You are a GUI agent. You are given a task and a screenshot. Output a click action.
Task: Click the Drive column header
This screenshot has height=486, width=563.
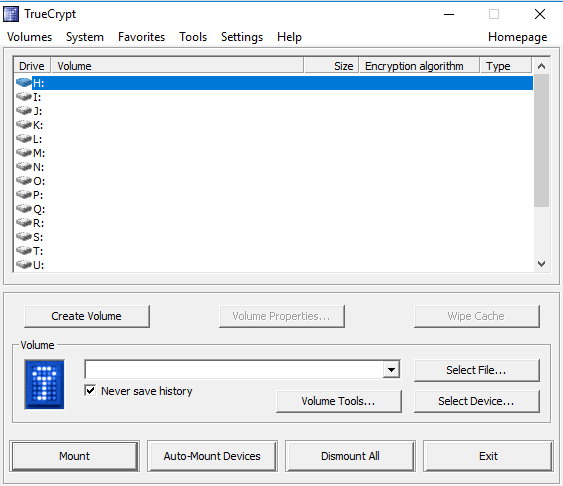32,66
